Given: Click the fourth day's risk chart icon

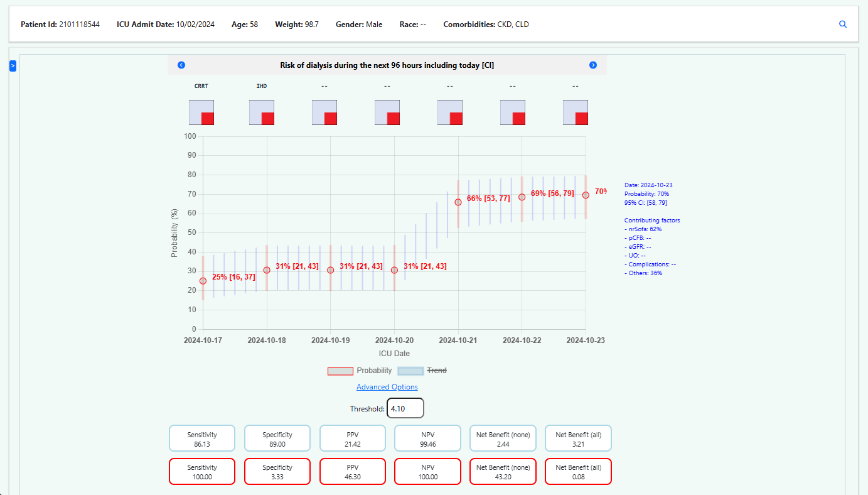Looking at the screenshot, I should click(387, 112).
